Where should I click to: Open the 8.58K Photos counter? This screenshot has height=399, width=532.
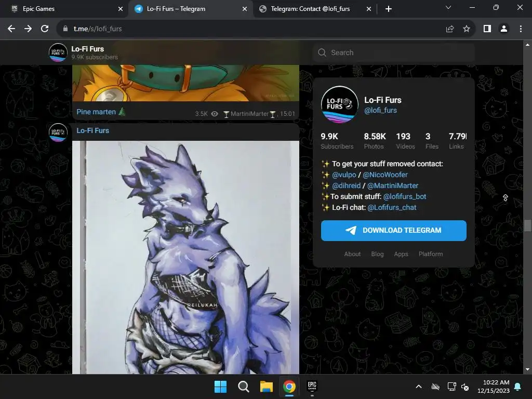click(375, 141)
